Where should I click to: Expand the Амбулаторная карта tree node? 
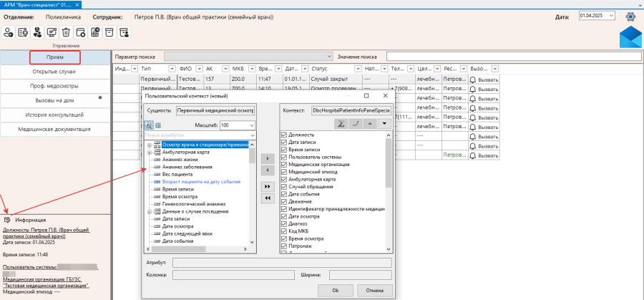coord(149,153)
